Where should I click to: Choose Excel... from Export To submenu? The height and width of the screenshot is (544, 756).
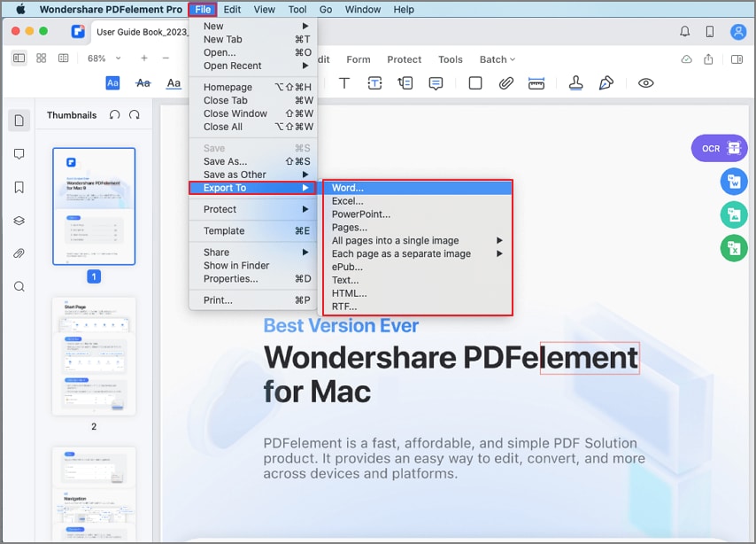click(x=417, y=201)
